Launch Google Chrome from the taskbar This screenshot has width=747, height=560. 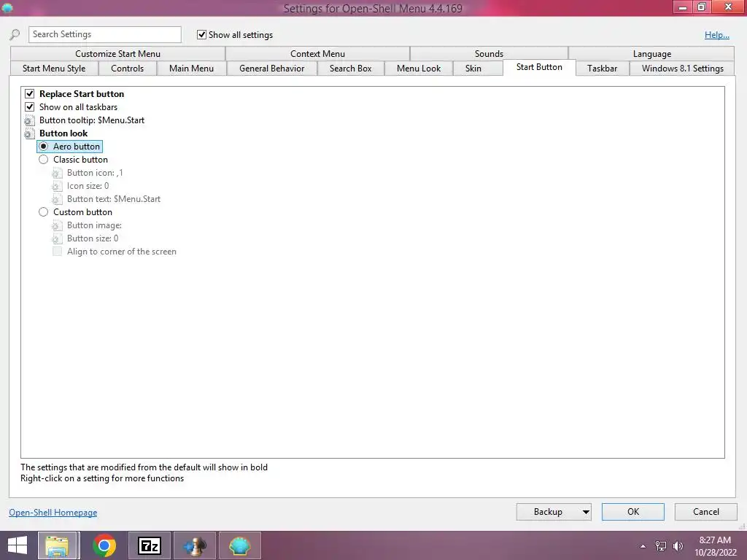coord(104,545)
